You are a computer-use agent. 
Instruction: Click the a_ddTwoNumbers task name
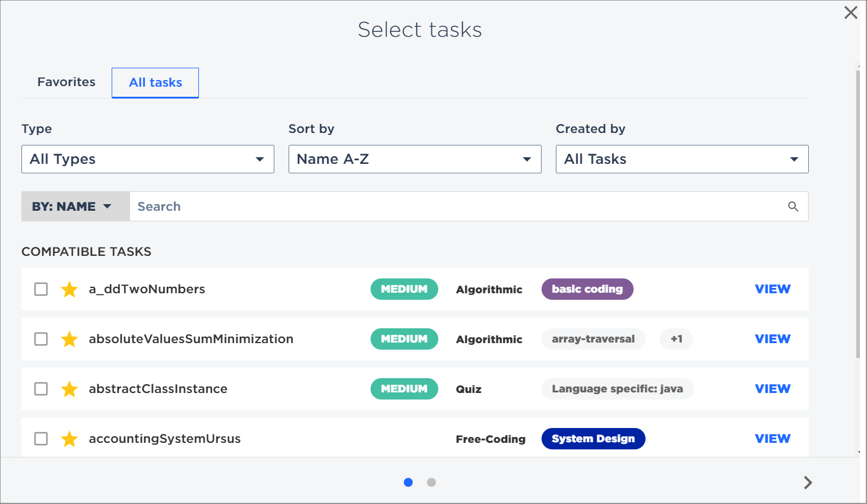[x=147, y=289]
